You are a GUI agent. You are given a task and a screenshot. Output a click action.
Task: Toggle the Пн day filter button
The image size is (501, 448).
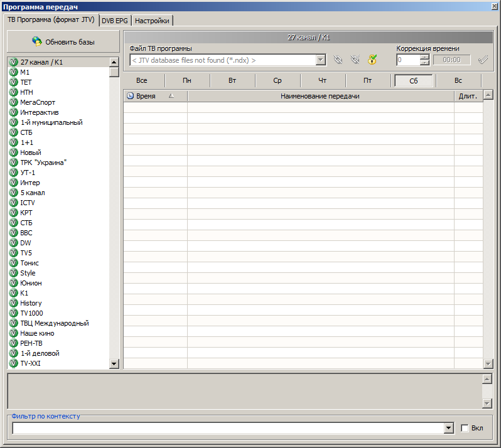point(187,81)
